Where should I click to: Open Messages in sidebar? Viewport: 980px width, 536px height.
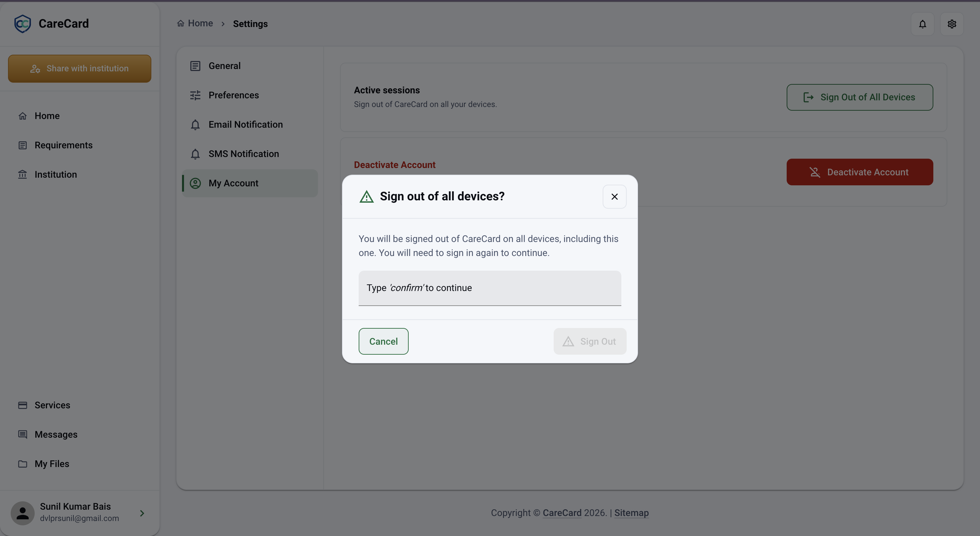pyautogui.click(x=80, y=434)
